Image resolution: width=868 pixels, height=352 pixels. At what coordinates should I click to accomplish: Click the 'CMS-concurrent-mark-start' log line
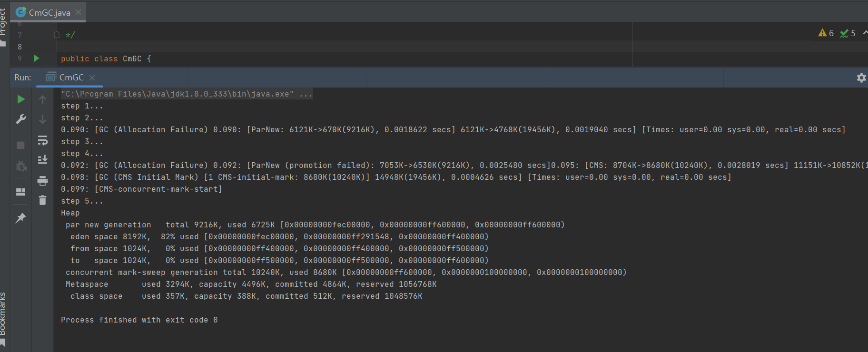tap(141, 189)
